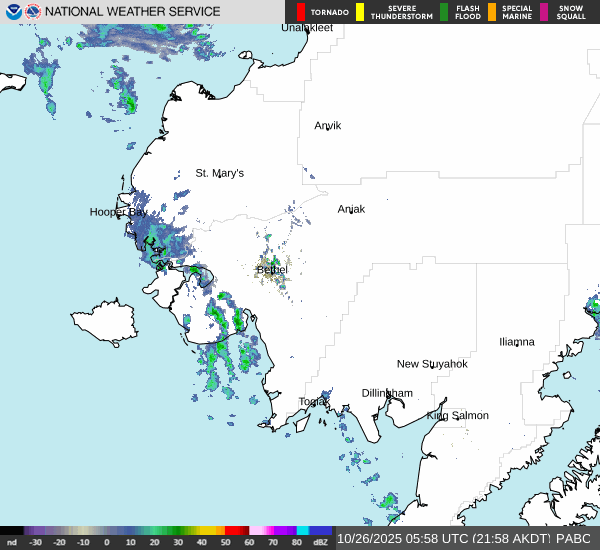Click the Aniak label on the map
Viewport: 600px width, 550px height.
click(351, 209)
